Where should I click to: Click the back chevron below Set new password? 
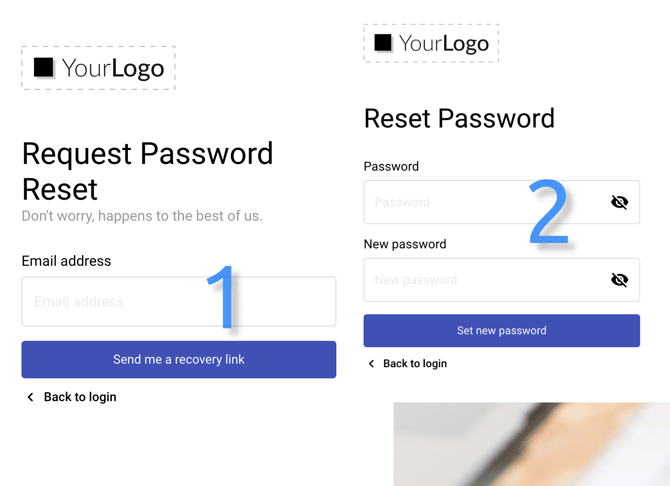(x=372, y=364)
